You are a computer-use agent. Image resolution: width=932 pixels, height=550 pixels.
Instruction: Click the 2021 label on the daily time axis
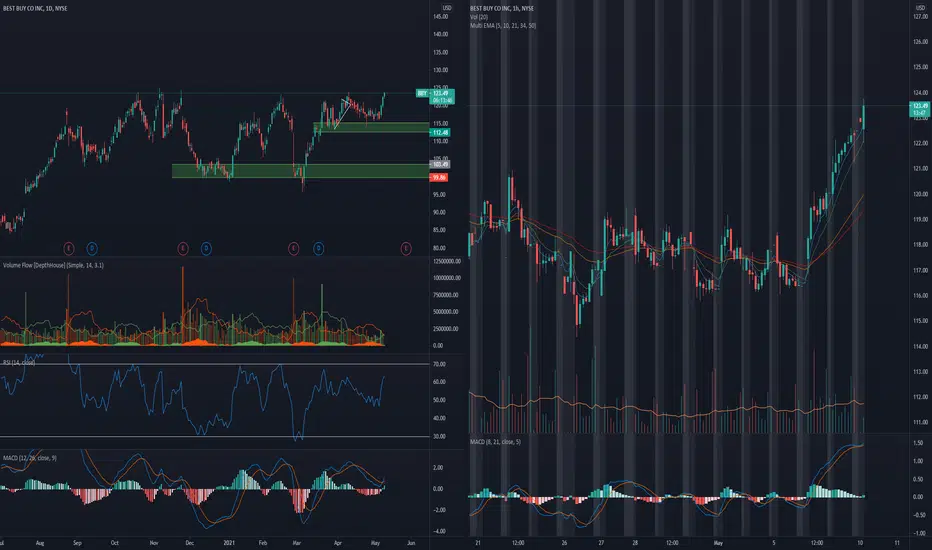coord(229,543)
